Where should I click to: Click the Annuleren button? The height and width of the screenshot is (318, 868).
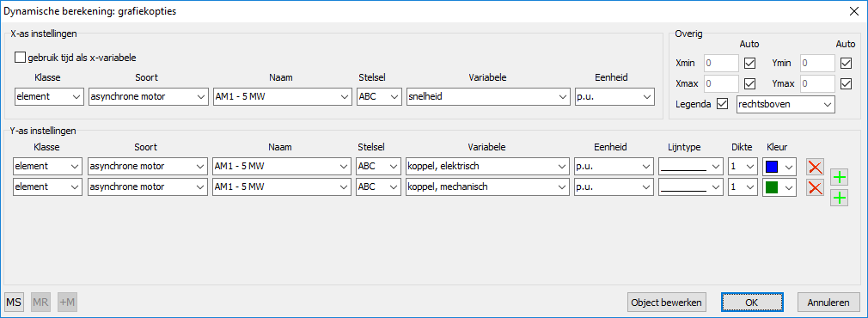coord(828,303)
